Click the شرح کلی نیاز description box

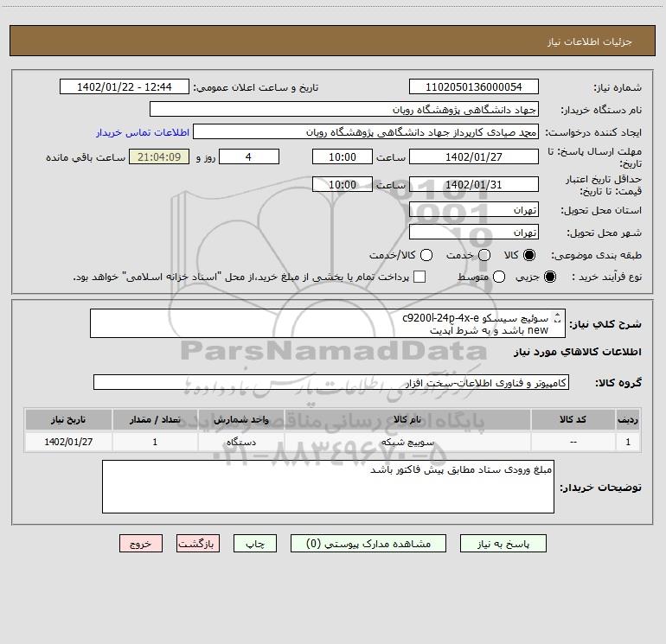tap(328, 323)
